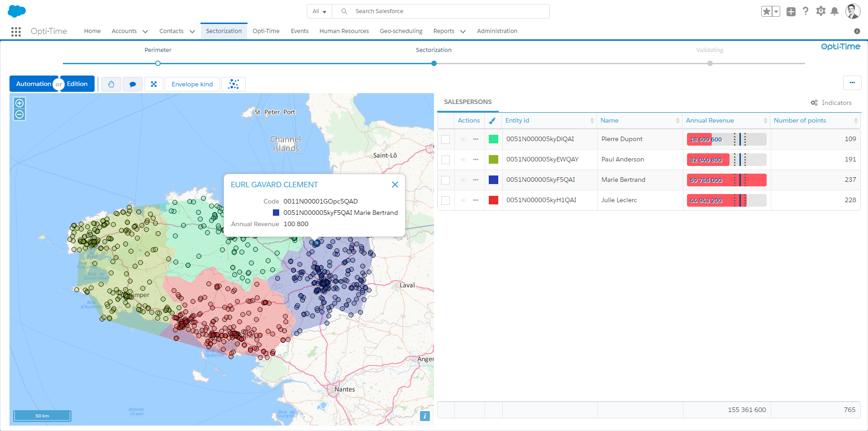Select the hand pan tool
868x431 pixels.
(111, 84)
